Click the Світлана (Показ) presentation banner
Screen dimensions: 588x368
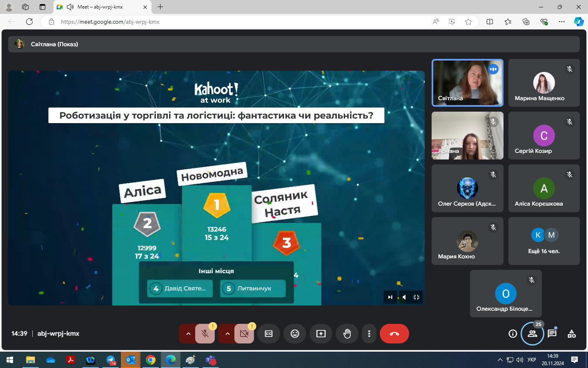click(x=294, y=44)
